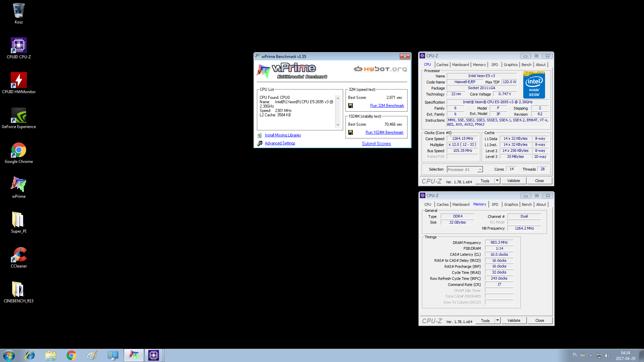Image resolution: width=644 pixels, height=362 pixels.
Task: Open About tab in upper CPU-Z window
Action: (x=541, y=65)
